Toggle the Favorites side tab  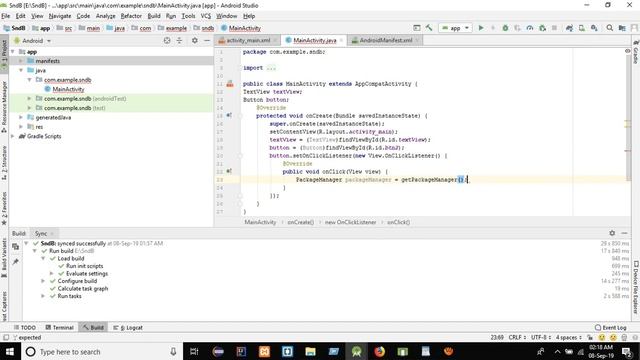pos(4,209)
